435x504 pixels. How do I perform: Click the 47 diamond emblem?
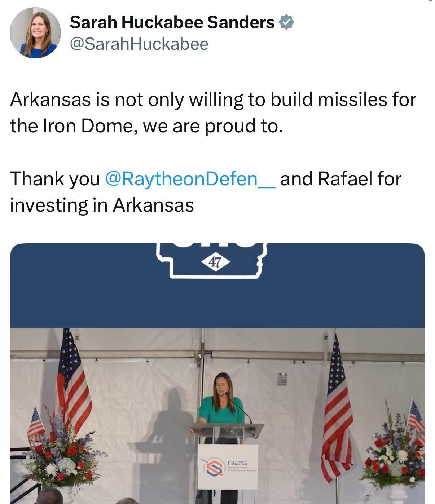215,263
